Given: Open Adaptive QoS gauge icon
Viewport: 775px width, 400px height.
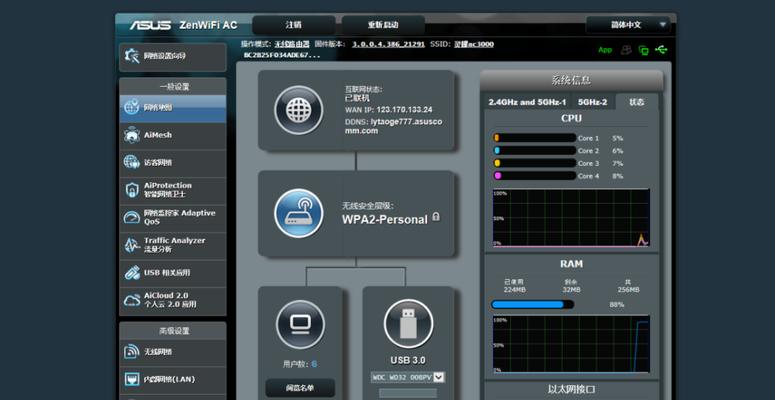Looking at the screenshot, I should [132, 218].
